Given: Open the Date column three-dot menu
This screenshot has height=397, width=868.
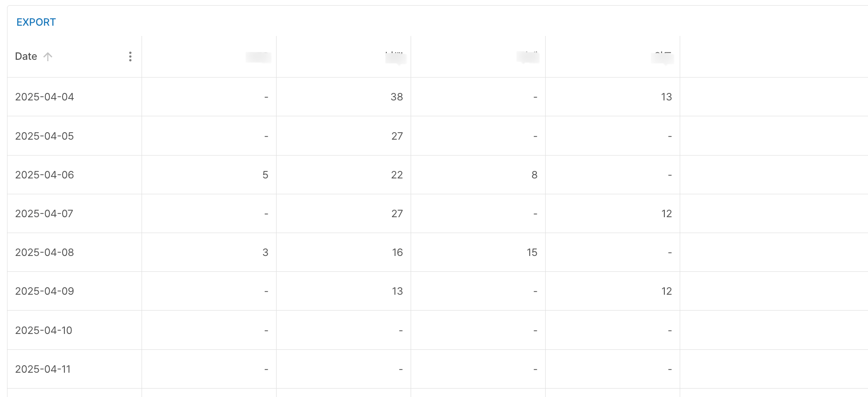Looking at the screenshot, I should 130,57.
